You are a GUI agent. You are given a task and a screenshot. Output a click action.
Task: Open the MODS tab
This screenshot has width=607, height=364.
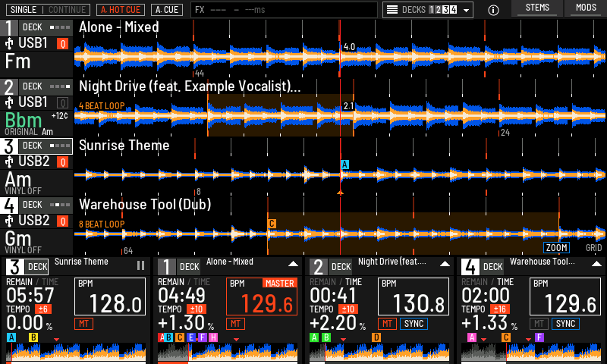pos(586,8)
